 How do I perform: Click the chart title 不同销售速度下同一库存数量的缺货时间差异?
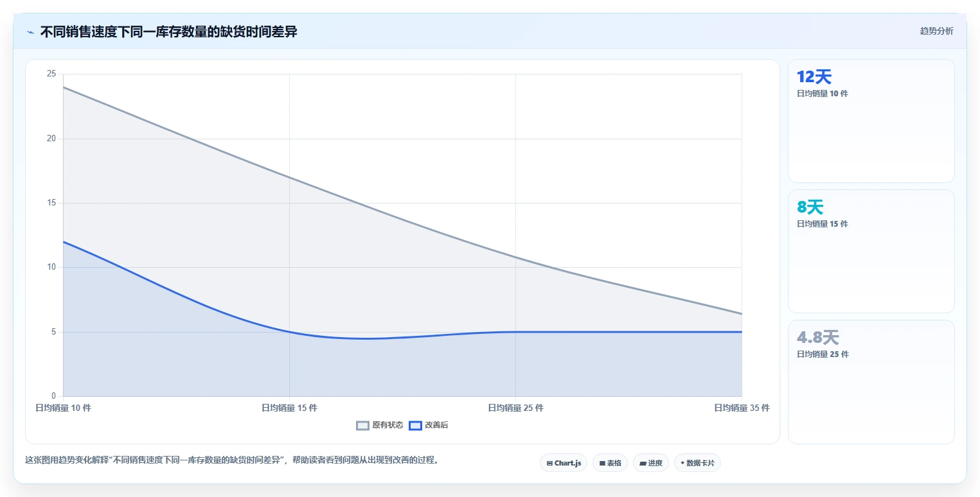[x=168, y=32]
